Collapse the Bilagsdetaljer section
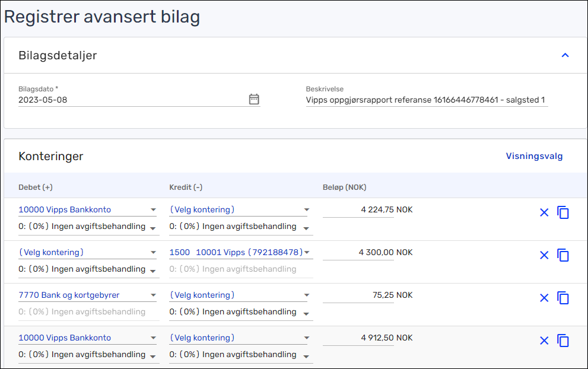588x369 pixels. 565,55
